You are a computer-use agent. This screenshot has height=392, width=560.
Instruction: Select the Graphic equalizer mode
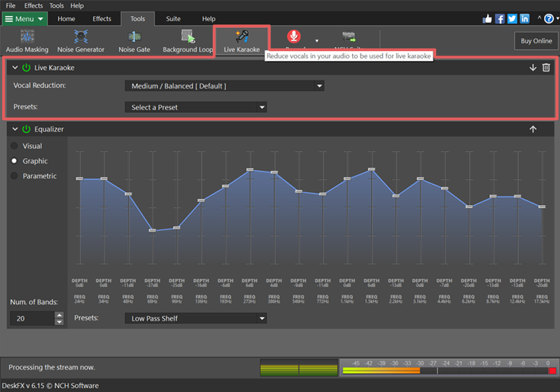[14, 161]
